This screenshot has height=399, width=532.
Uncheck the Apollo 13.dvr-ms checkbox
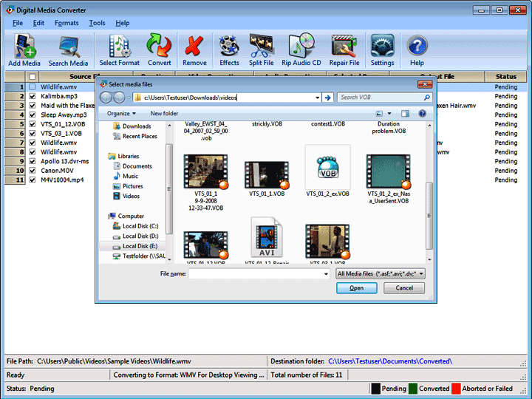[33, 161]
